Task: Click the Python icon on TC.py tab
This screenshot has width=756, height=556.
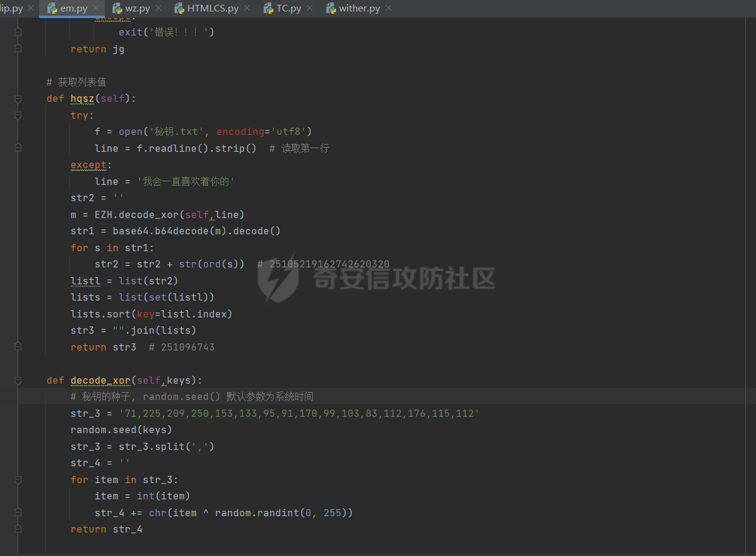Action: 269,8
